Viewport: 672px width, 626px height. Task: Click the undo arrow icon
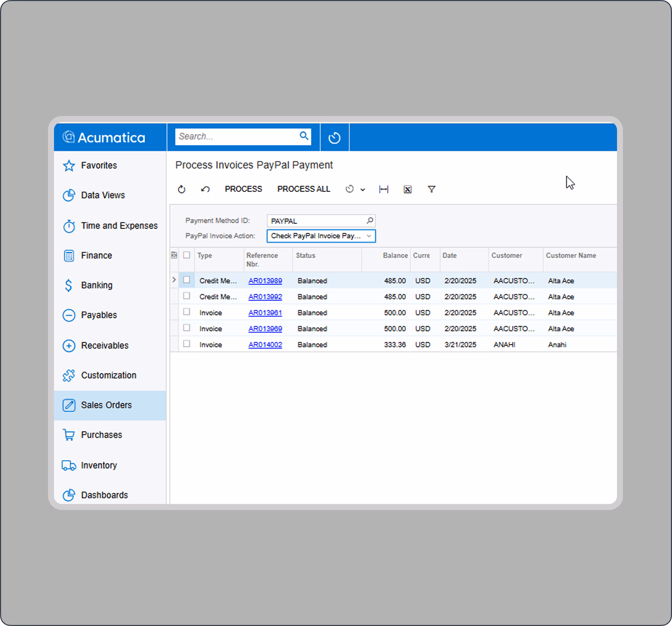click(x=205, y=189)
